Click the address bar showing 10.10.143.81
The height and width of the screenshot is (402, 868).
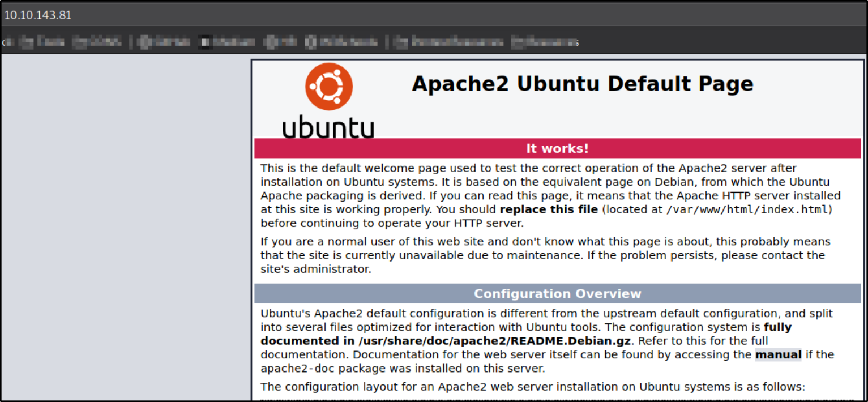click(x=434, y=15)
